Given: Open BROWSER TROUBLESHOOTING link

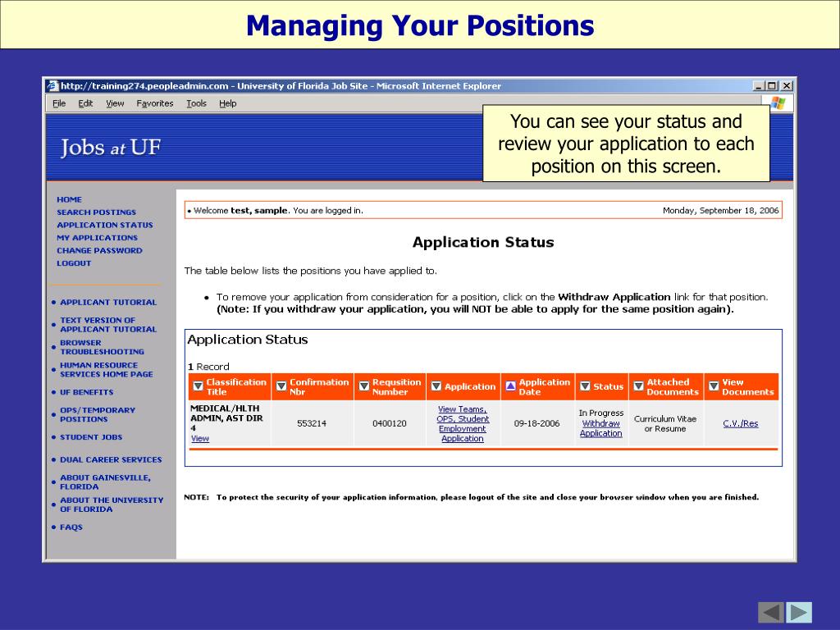Looking at the screenshot, I should tap(102, 347).
